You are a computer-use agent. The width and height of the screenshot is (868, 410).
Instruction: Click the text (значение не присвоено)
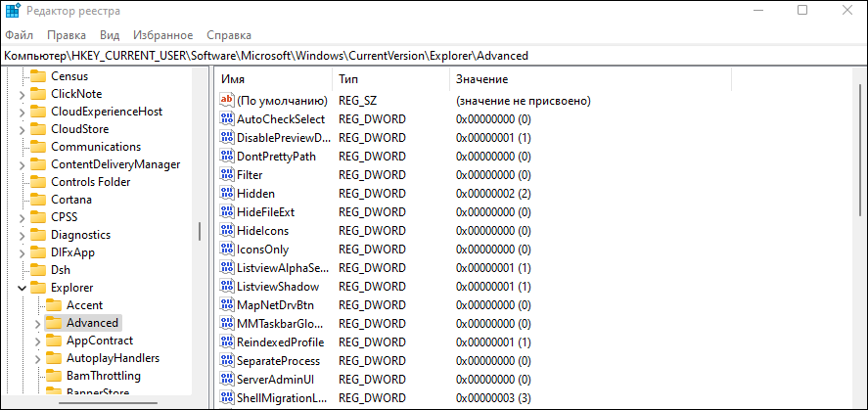[x=524, y=101]
